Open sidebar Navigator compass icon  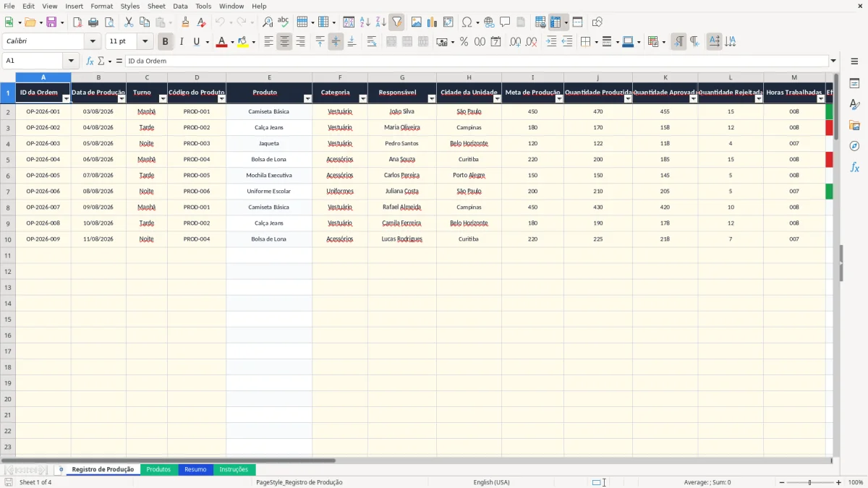point(854,146)
